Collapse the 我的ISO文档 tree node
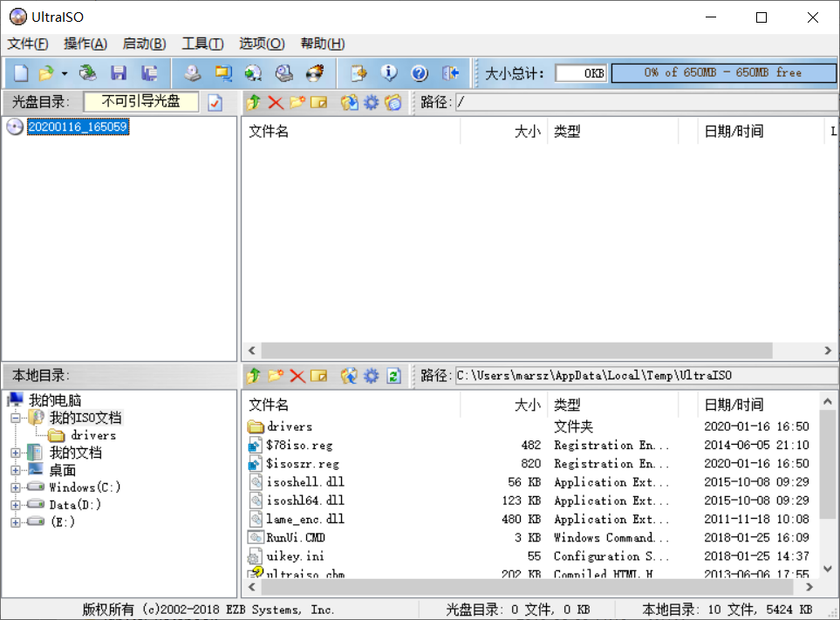This screenshot has height=620, width=840. pyautogui.click(x=16, y=418)
